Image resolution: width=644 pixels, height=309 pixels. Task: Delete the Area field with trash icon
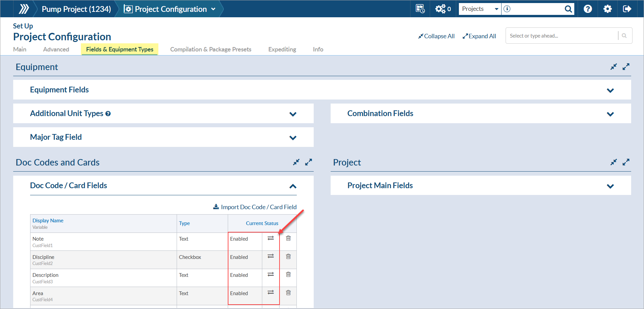click(x=288, y=293)
